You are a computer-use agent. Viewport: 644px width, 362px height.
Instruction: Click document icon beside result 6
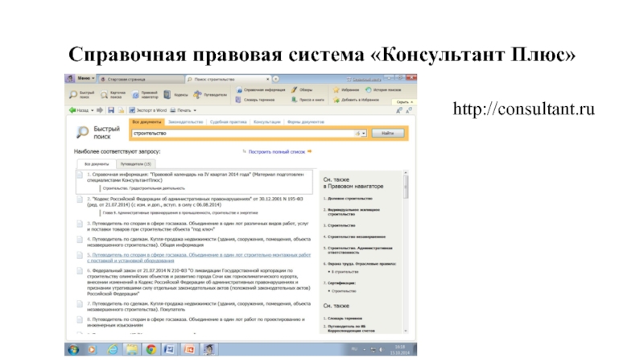coord(80,271)
